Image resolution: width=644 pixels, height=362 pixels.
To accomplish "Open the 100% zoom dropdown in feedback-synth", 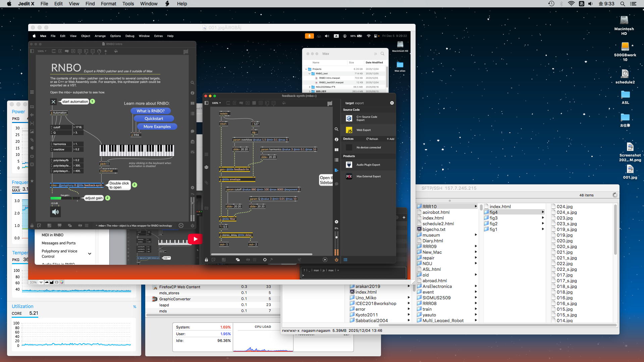I will [216, 103].
